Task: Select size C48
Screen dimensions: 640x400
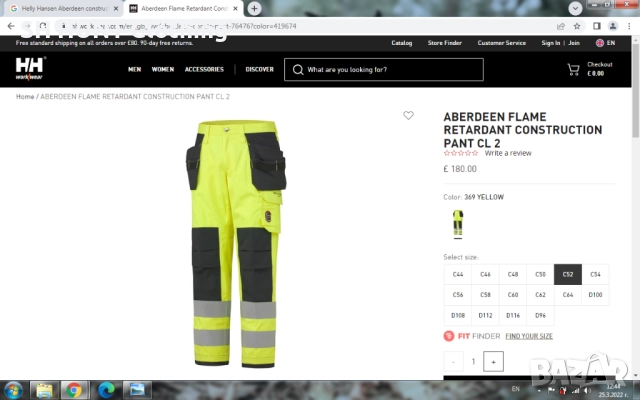Action: point(513,274)
